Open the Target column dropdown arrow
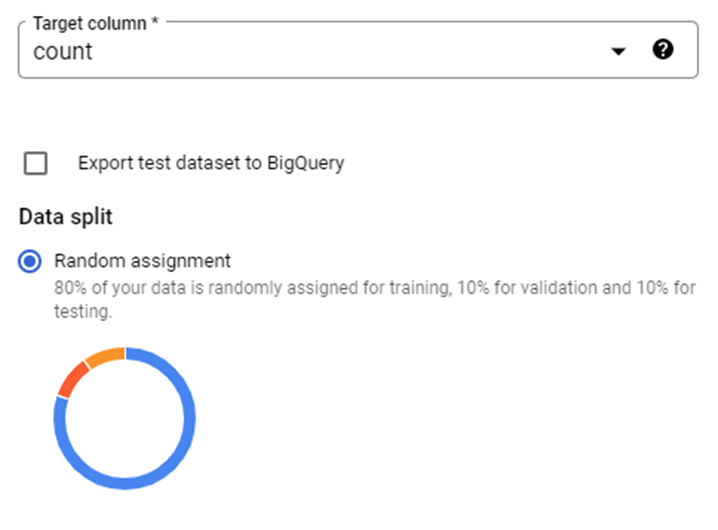 (619, 52)
